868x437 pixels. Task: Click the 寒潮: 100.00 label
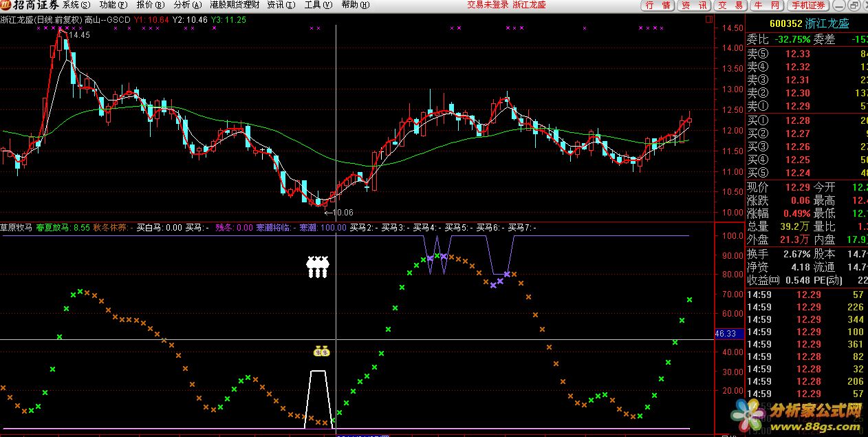pos(323,227)
